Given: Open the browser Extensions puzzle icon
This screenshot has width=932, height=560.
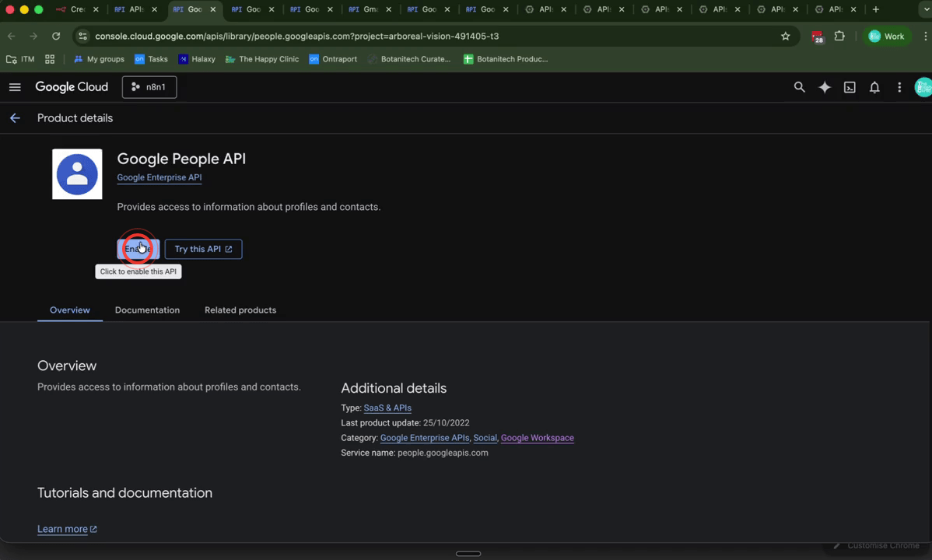Looking at the screenshot, I should click(839, 36).
